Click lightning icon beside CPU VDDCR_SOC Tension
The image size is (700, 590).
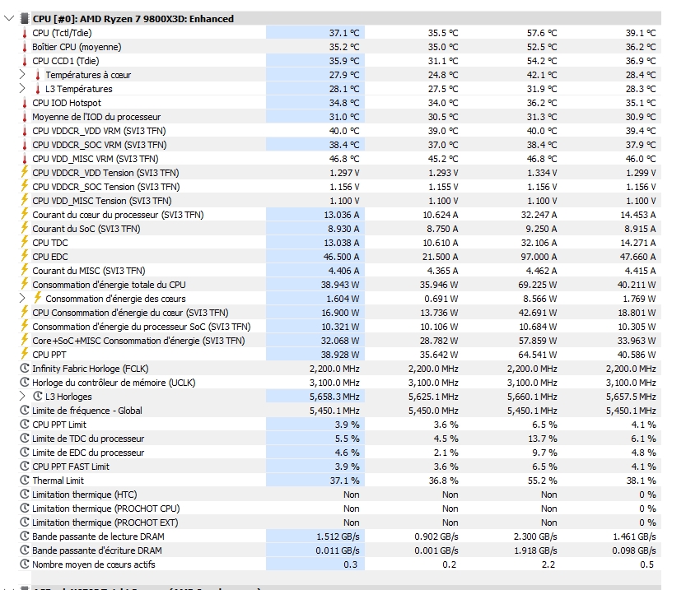point(25,186)
